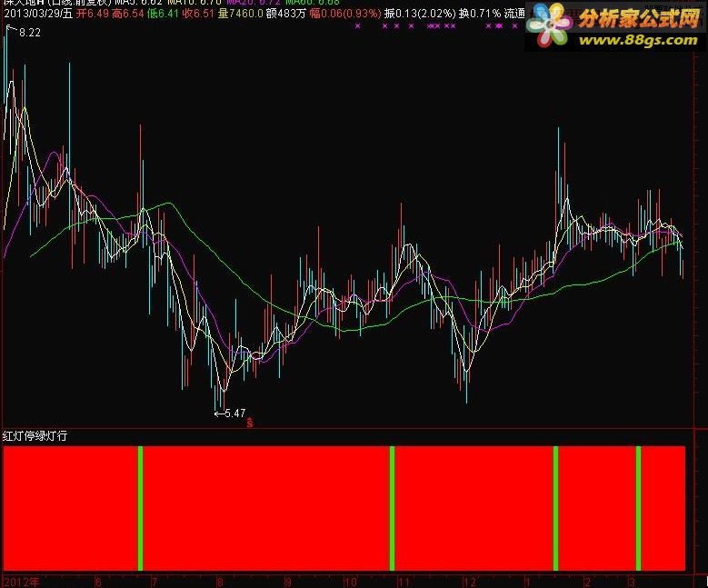Image resolution: width=708 pixels, height=588 pixels.
Task: Click the date 2013/03/29/五 in header
Action: pyautogui.click(x=38, y=14)
